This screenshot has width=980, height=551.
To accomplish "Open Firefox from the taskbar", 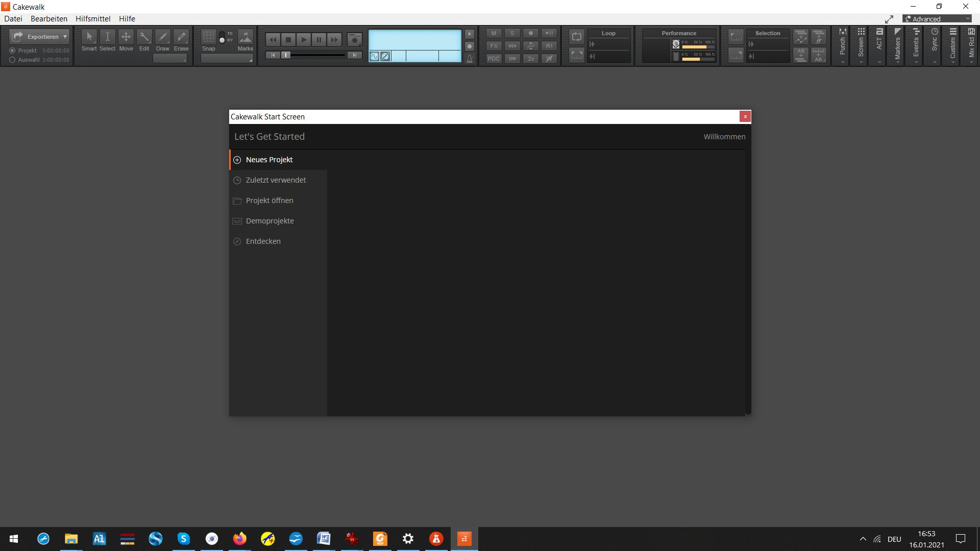I will (239, 539).
